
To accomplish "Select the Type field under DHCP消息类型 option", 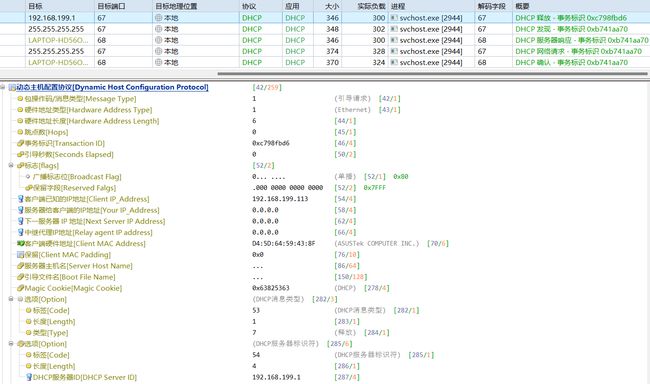I will [x=50, y=333].
